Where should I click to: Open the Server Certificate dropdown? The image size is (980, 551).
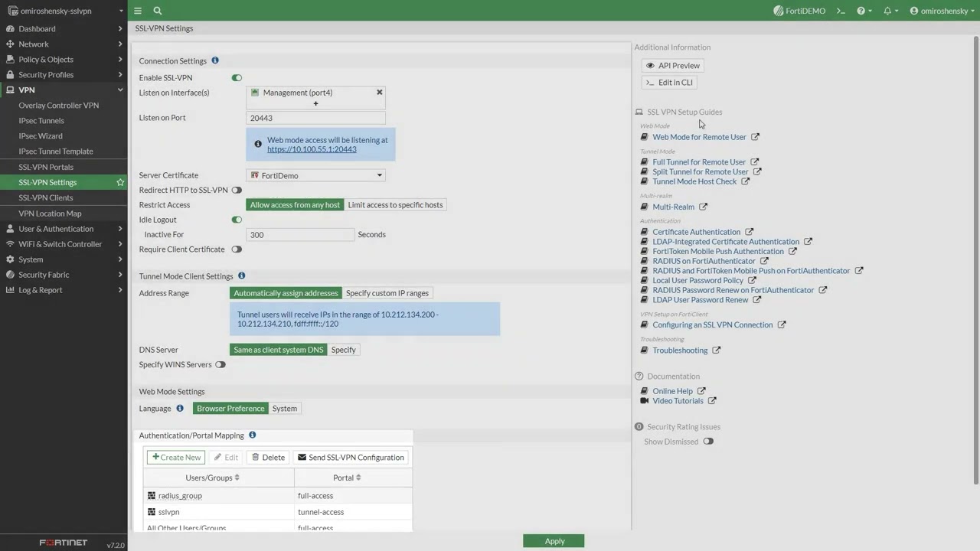point(315,175)
